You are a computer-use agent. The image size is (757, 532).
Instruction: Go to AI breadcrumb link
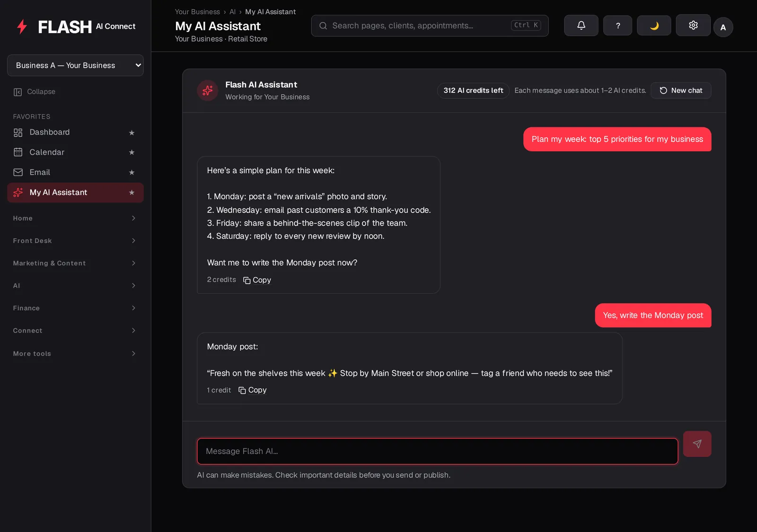pyautogui.click(x=232, y=12)
